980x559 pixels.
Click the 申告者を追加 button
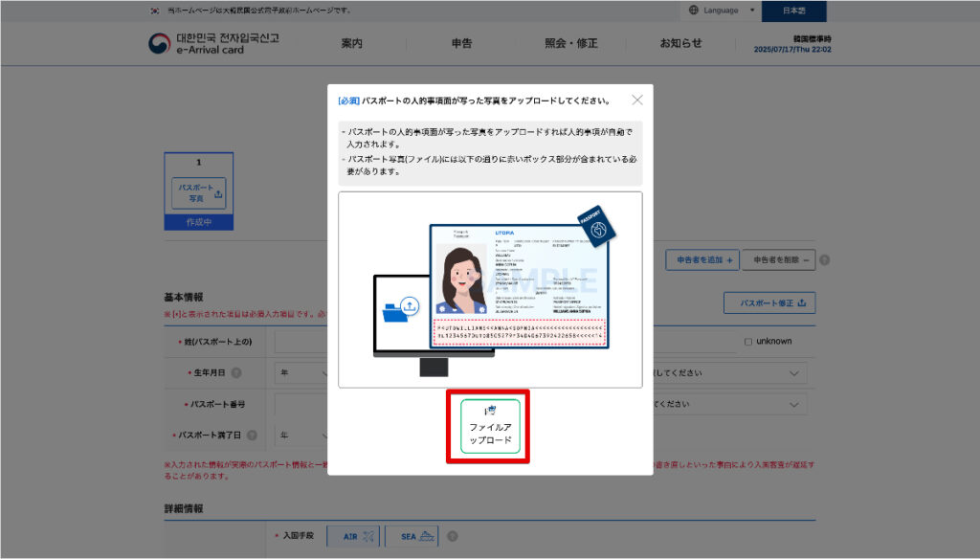tap(702, 259)
